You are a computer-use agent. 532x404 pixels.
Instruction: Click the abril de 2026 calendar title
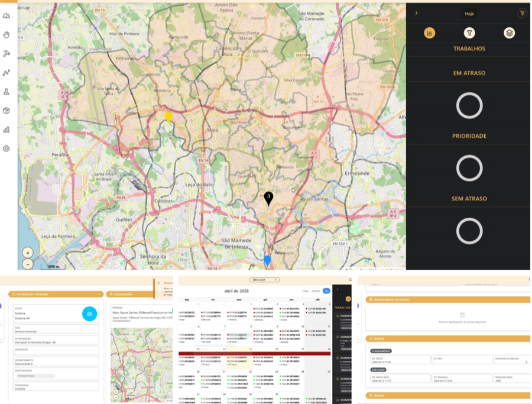[x=236, y=291]
